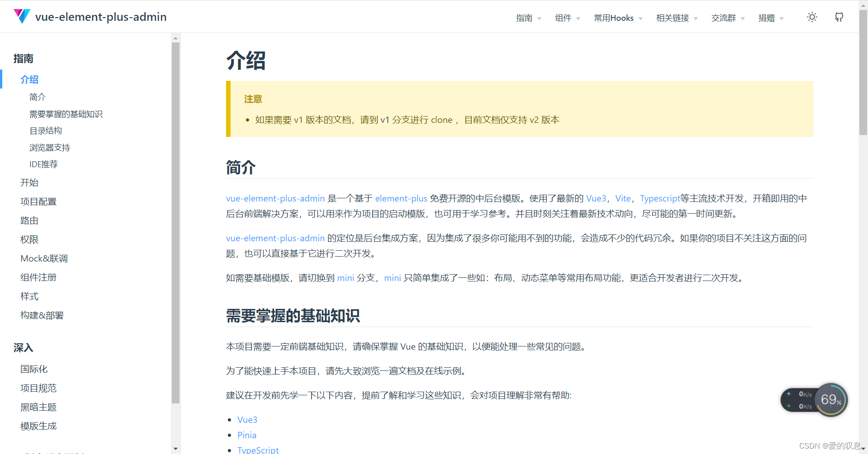Open 黑暗主题 from the sidebar
The width and height of the screenshot is (868, 454).
pyautogui.click(x=38, y=407)
